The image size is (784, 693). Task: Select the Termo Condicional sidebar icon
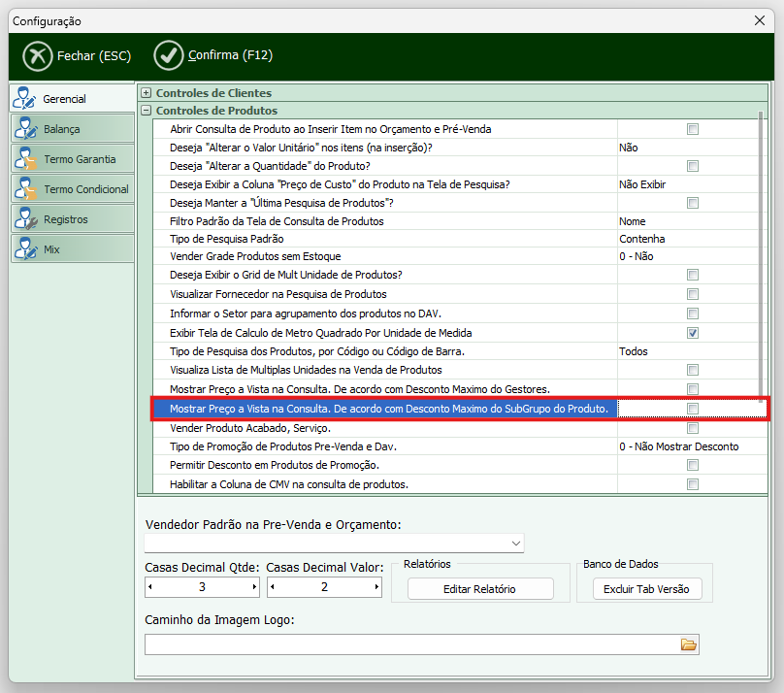pos(26,188)
